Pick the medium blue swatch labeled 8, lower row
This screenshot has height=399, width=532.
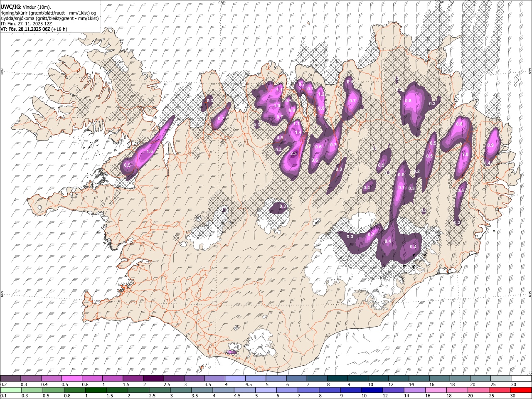point(329,390)
